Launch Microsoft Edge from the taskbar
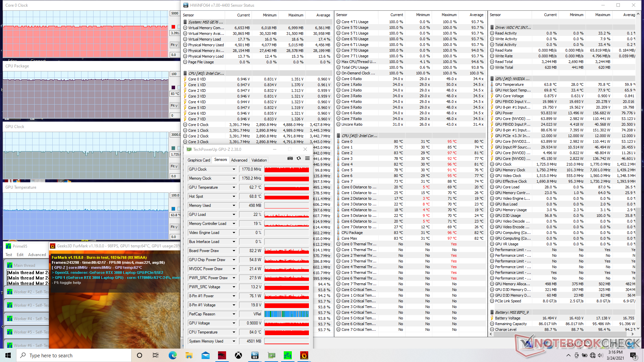The image size is (644, 362). 172,355
